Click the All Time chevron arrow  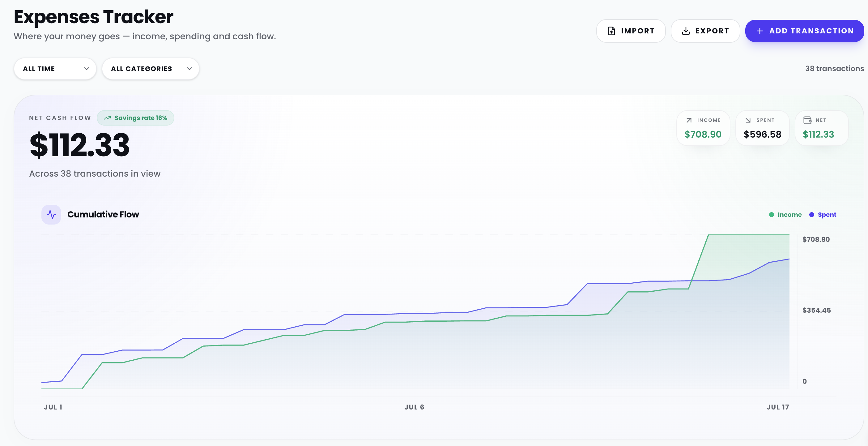coord(87,69)
